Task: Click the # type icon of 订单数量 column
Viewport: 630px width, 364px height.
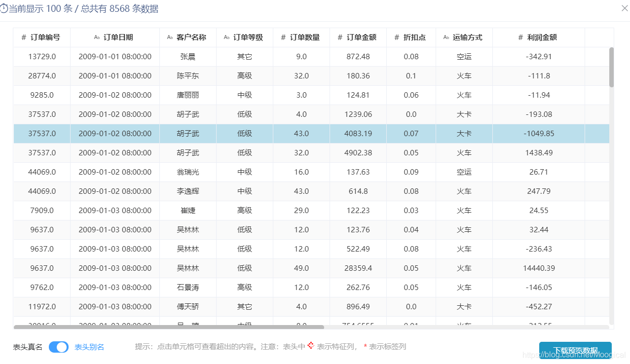Action: coord(283,37)
